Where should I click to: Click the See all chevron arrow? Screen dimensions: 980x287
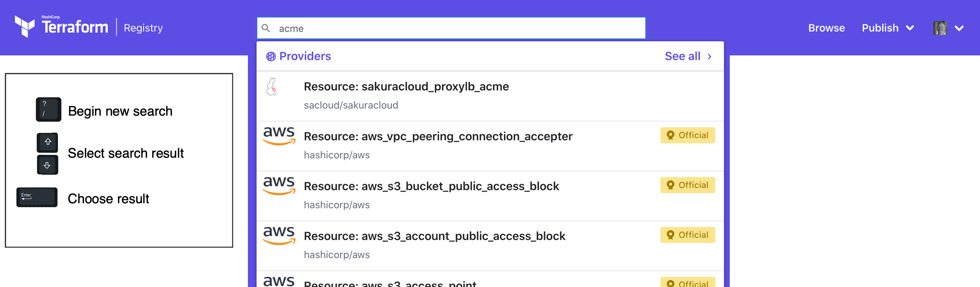[x=710, y=56]
